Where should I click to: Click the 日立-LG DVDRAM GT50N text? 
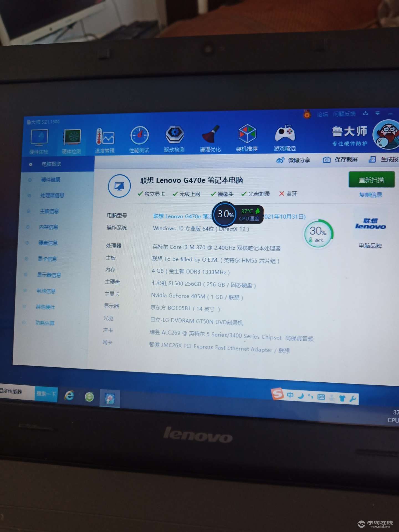coord(196,321)
